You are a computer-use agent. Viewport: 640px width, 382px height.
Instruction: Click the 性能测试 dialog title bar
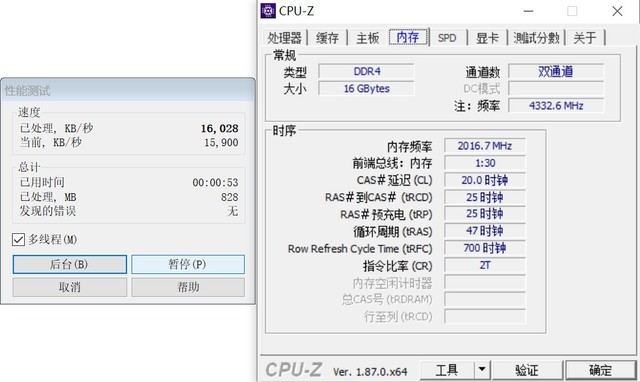pos(128,90)
